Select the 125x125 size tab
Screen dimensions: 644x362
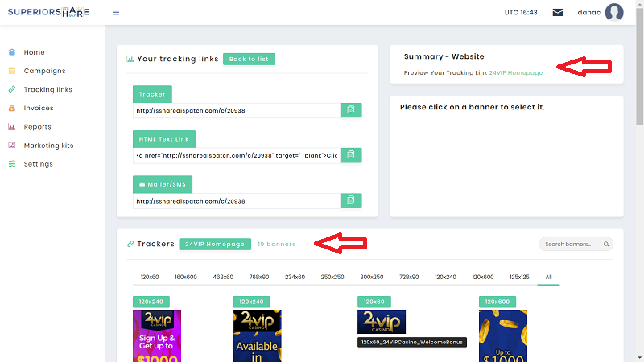[x=519, y=277]
